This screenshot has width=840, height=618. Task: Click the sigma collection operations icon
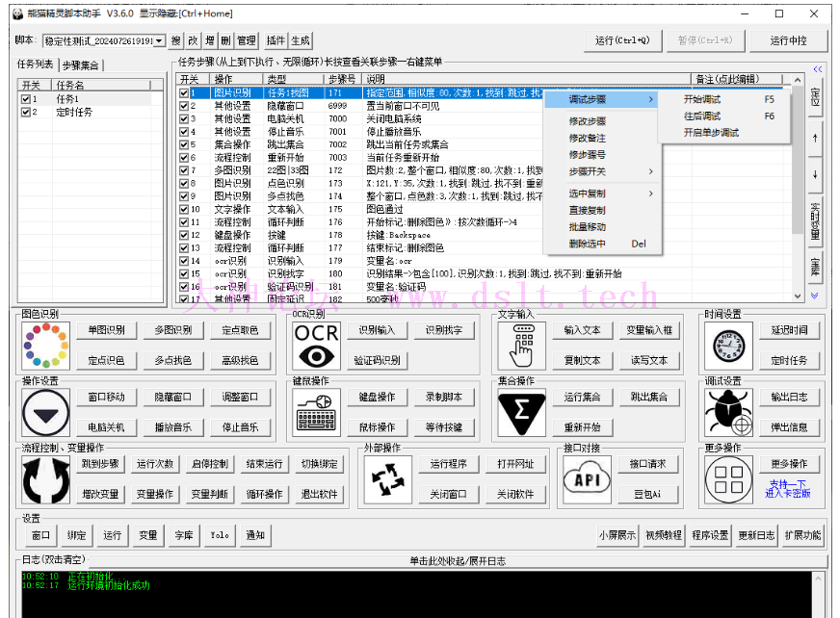tap(521, 414)
